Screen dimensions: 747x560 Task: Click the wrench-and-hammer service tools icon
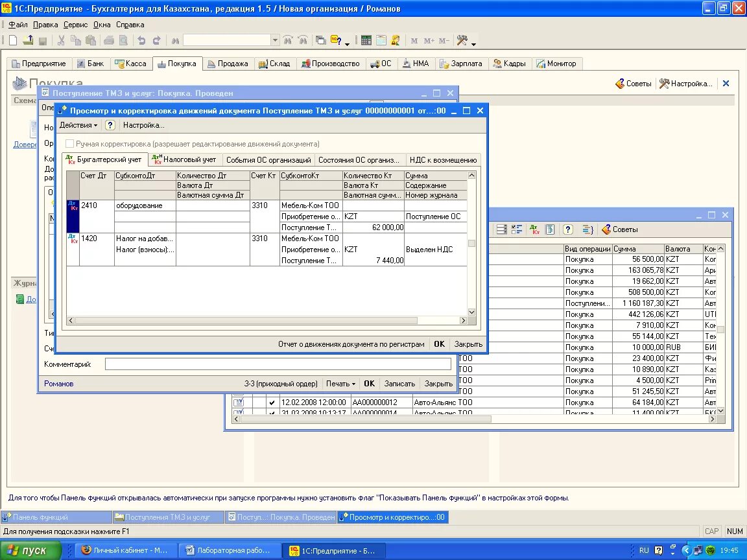pyautogui.click(x=462, y=40)
